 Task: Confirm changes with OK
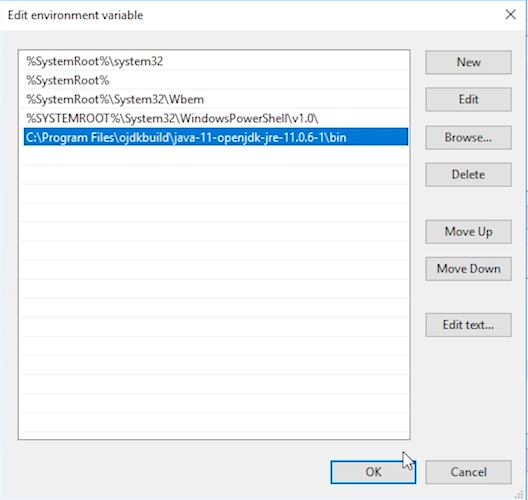pyautogui.click(x=373, y=472)
